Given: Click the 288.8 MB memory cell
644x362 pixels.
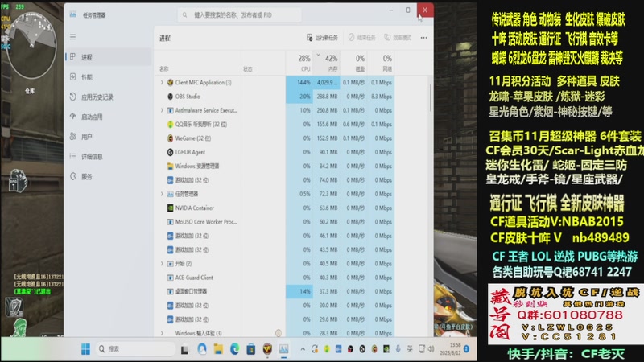Looking at the screenshot, I should (327, 97).
